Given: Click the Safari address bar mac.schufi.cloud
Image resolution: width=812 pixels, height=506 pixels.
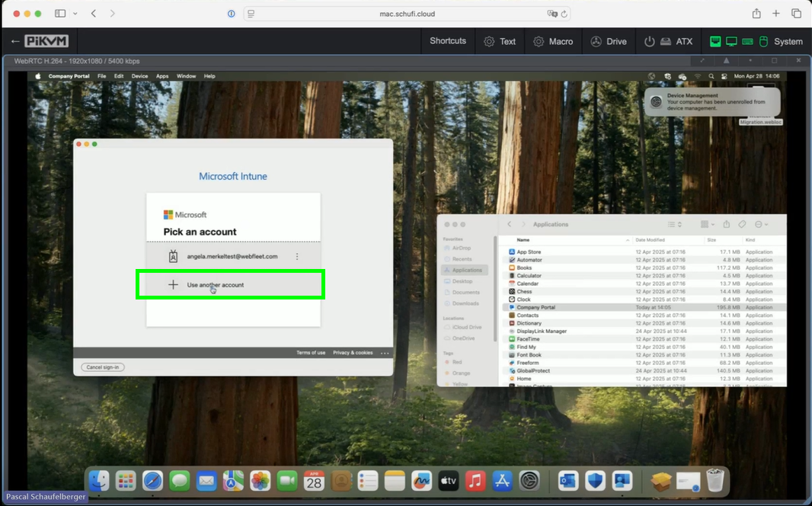Looking at the screenshot, I should (x=407, y=14).
